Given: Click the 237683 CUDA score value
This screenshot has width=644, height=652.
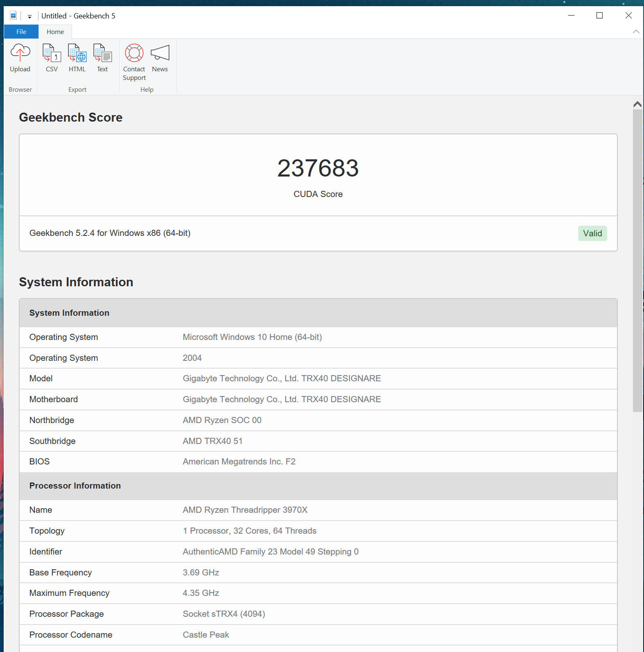Looking at the screenshot, I should pyautogui.click(x=318, y=168).
